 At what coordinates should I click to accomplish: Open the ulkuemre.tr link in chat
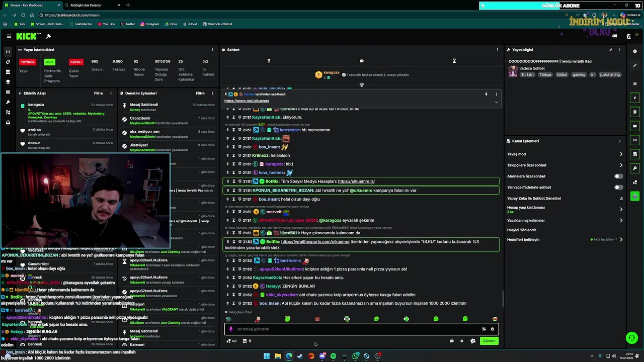point(356,182)
